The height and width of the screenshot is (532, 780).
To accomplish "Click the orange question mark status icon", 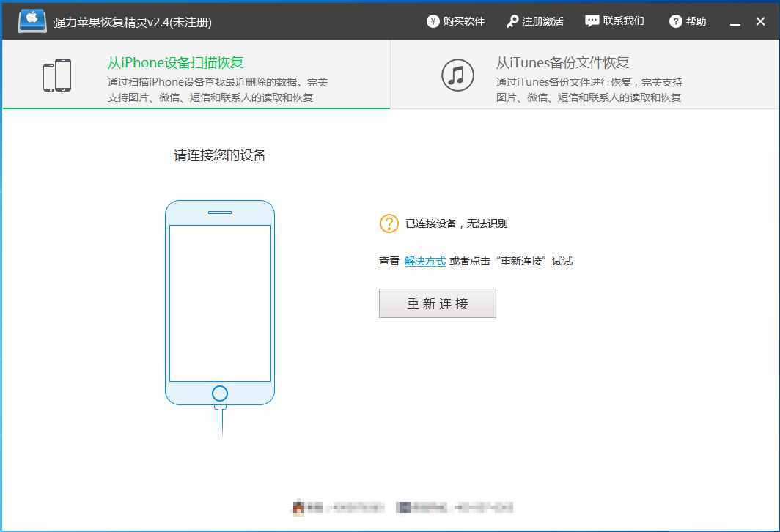I will 389,223.
